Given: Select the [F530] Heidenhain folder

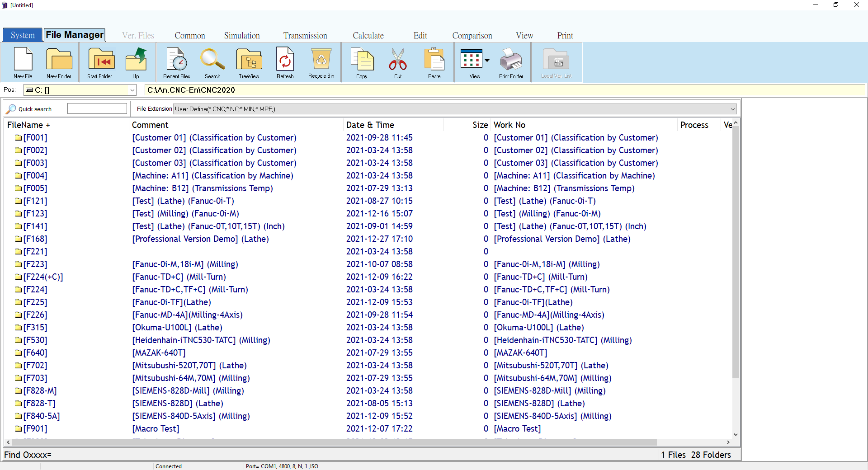Looking at the screenshot, I should coord(35,340).
